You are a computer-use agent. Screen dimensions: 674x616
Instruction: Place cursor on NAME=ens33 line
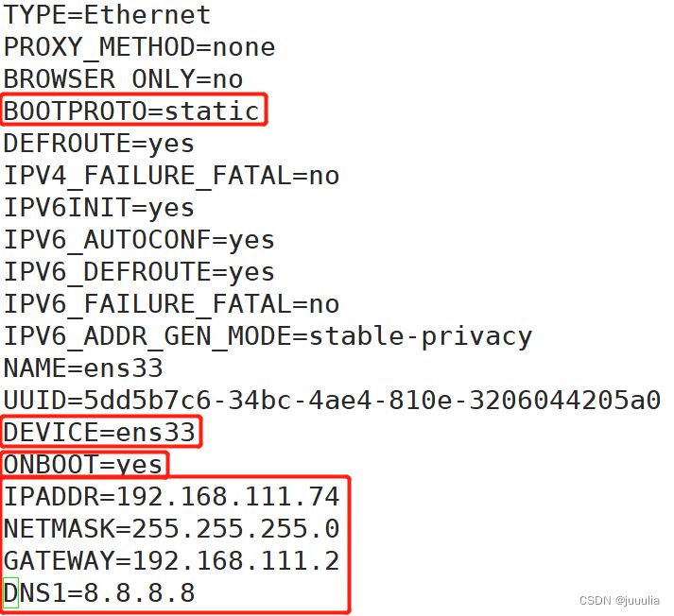pyautogui.click(x=83, y=368)
